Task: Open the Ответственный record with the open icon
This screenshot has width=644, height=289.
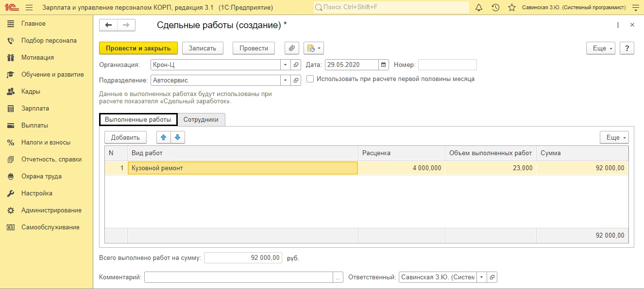Action: pos(492,277)
